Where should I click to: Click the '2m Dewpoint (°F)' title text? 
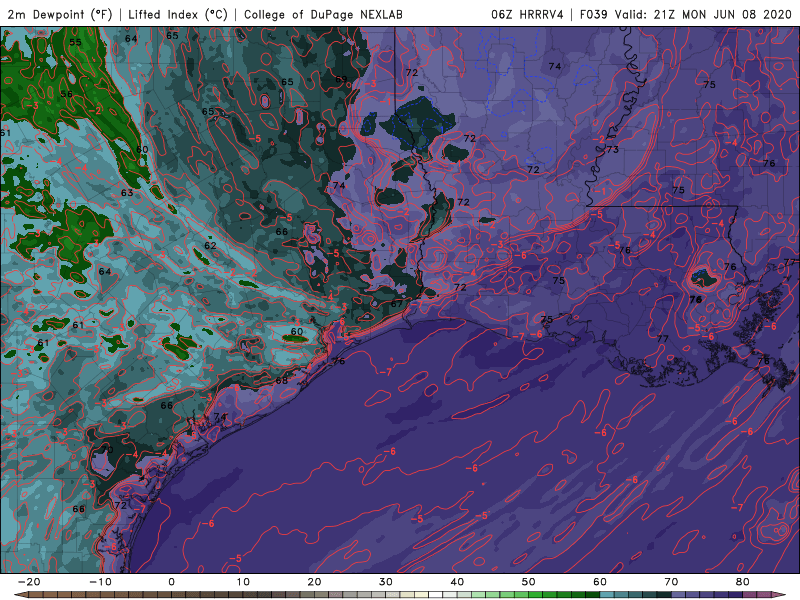60,14
